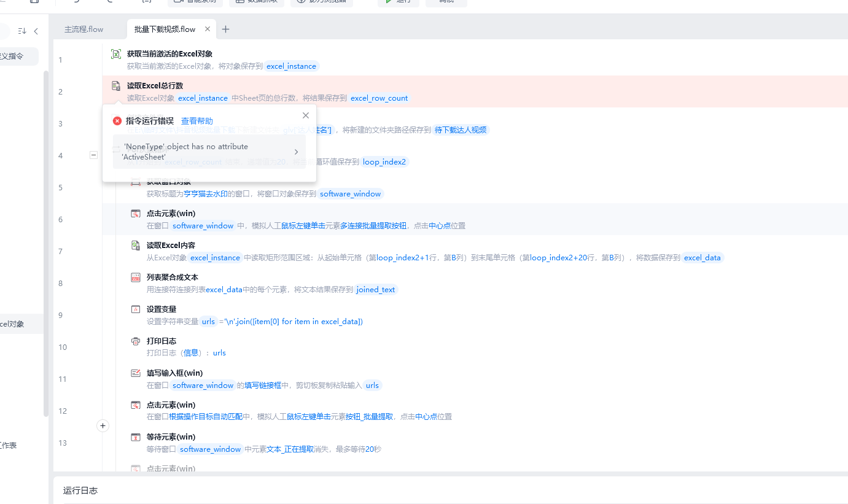The width and height of the screenshot is (848, 504).
Task: Click line number 7 in the gutter
Action: click(x=60, y=252)
